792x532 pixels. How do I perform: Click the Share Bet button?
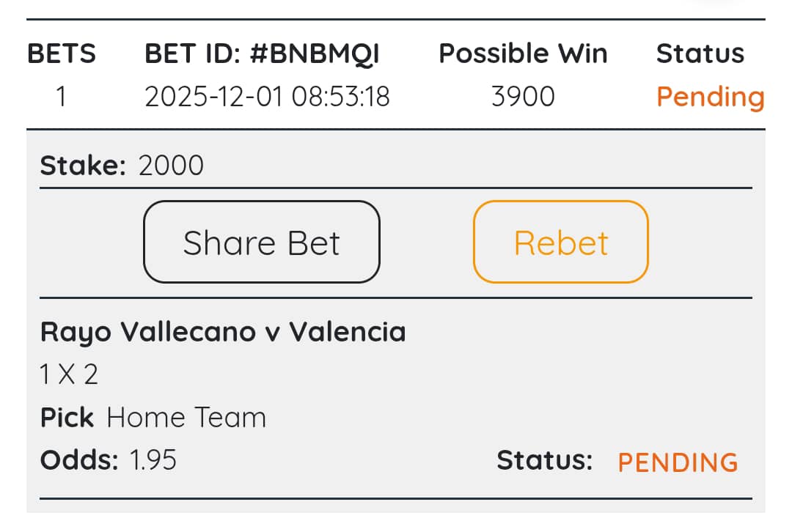pyautogui.click(x=262, y=243)
